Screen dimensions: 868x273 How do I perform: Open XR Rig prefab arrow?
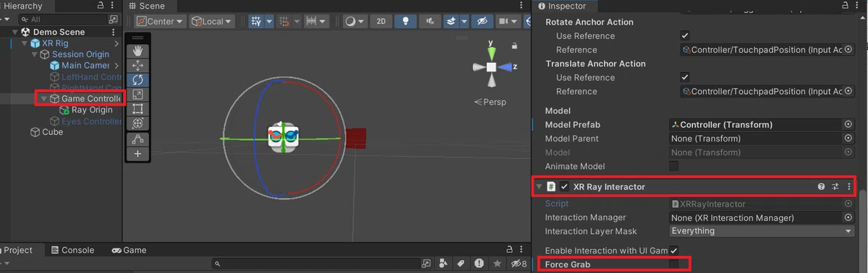point(116,43)
